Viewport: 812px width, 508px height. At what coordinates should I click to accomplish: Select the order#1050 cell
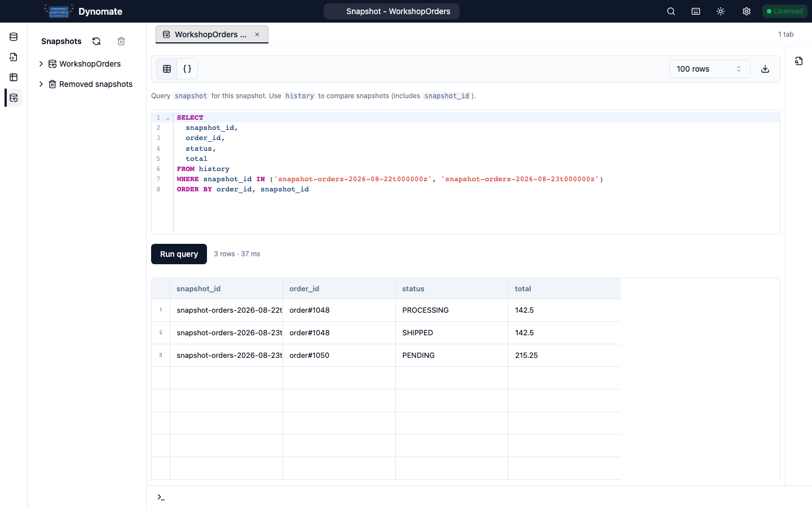339,355
